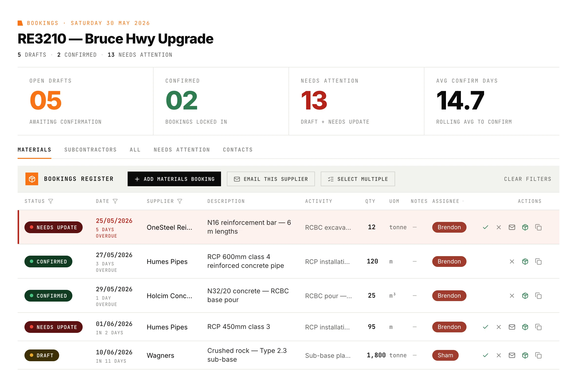The width and height of the screenshot is (577, 392).
Task: Duplicate the OneSteel N16 reinforcement booking
Action: click(x=538, y=227)
